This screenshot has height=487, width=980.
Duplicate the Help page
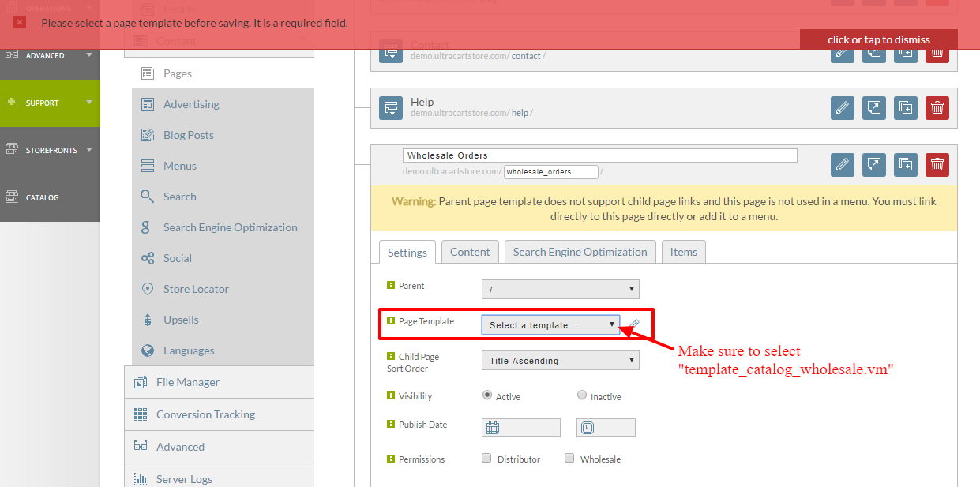click(906, 108)
